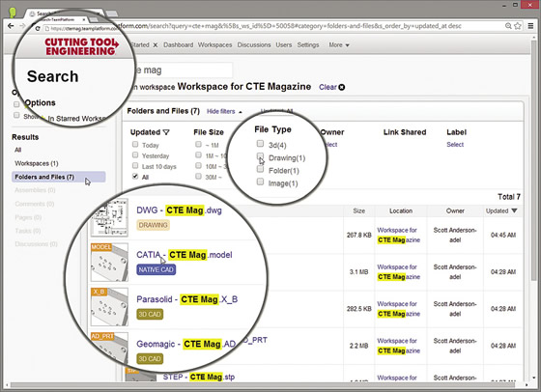Screen dimensions: 541x392
Task: Open the Dashboard menu item
Action: pyautogui.click(x=179, y=44)
